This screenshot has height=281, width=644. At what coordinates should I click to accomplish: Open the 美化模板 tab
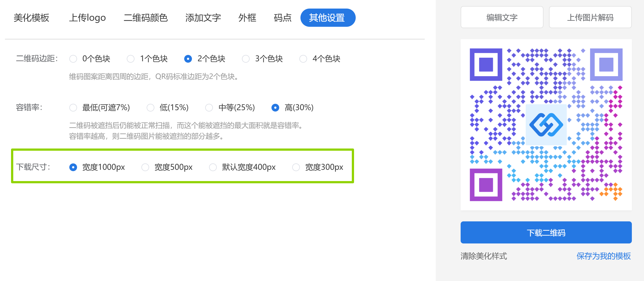(31, 18)
